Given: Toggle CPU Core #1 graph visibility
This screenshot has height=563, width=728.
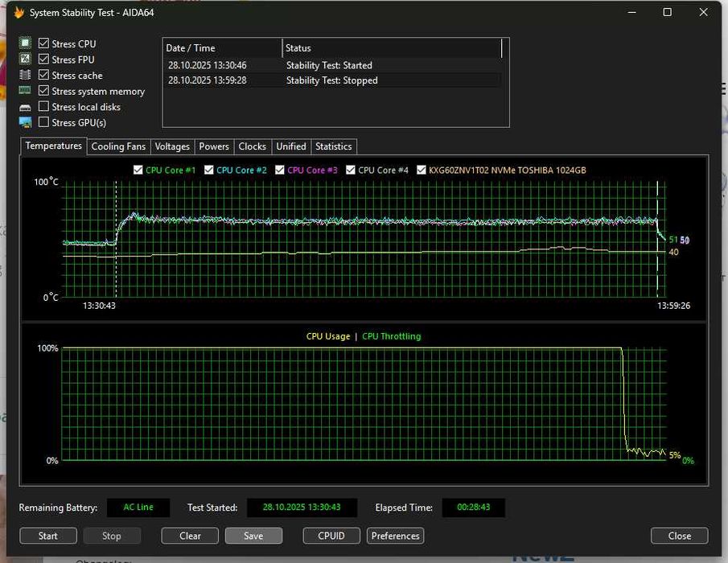Looking at the screenshot, I should 138,170.
